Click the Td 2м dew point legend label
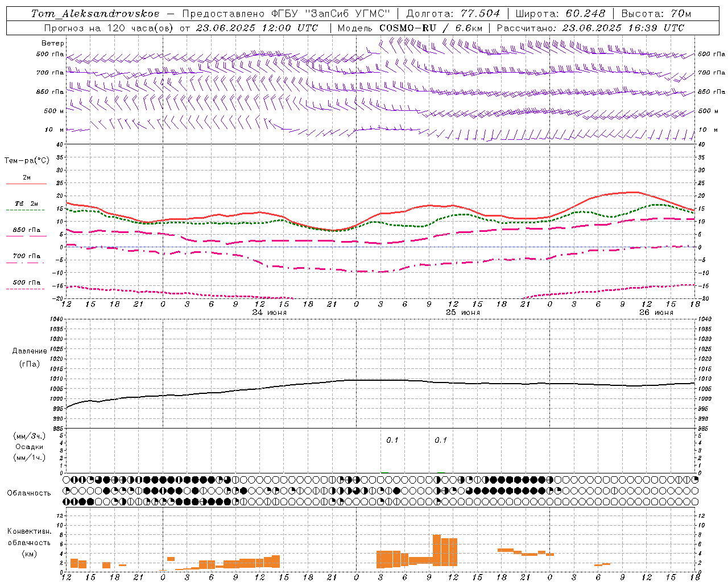The image size is (728, 582). coord(26,203)
